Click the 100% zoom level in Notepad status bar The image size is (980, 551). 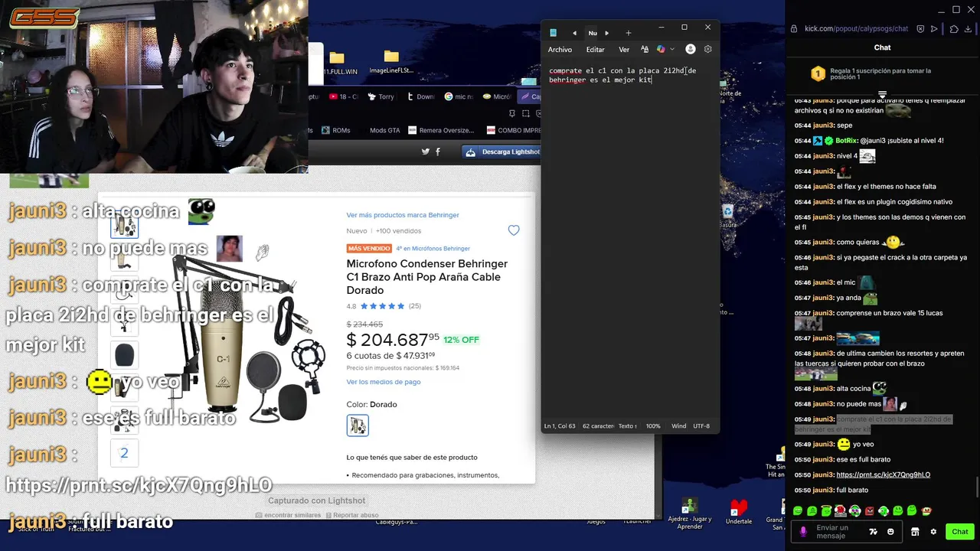[653, 425]
